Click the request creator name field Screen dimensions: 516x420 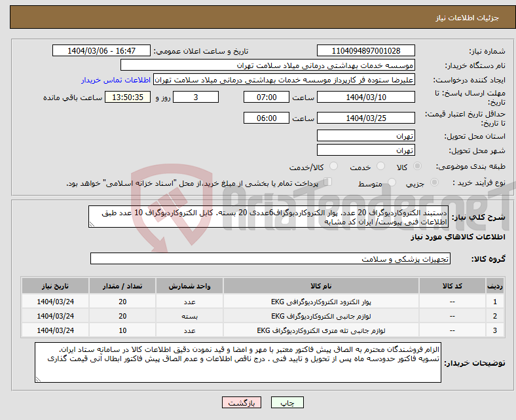[x=284, y=80]
